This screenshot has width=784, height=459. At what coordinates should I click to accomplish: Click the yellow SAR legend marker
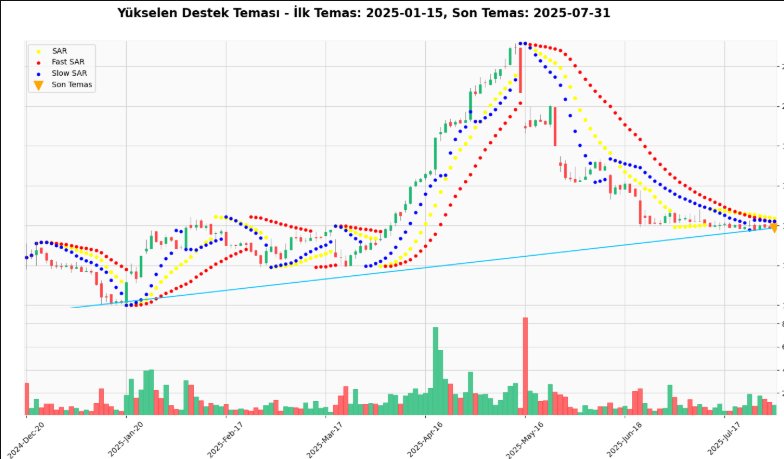click(38, 52)
